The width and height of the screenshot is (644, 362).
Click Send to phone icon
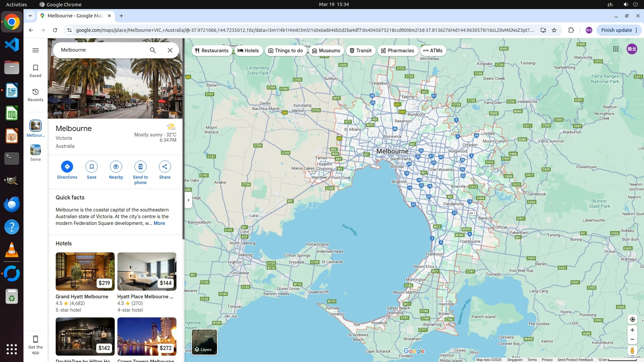click(140, 167)
